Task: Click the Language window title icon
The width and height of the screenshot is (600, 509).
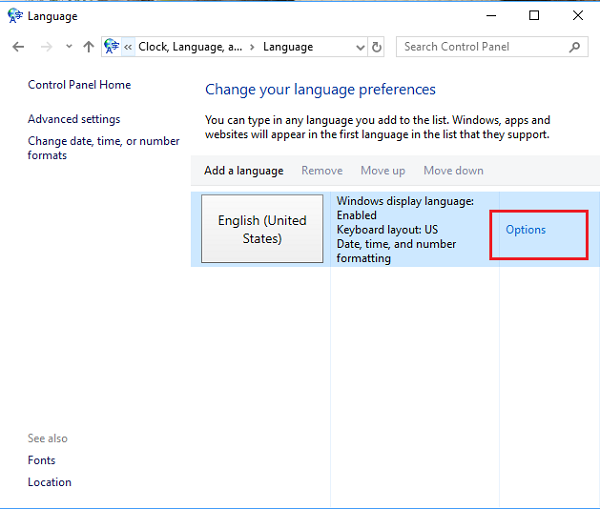Action: [14, 16]
